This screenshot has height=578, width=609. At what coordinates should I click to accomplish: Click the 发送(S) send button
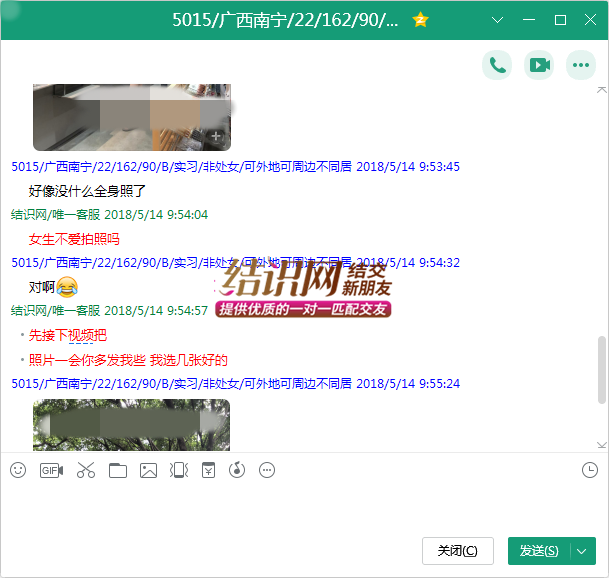539,551
